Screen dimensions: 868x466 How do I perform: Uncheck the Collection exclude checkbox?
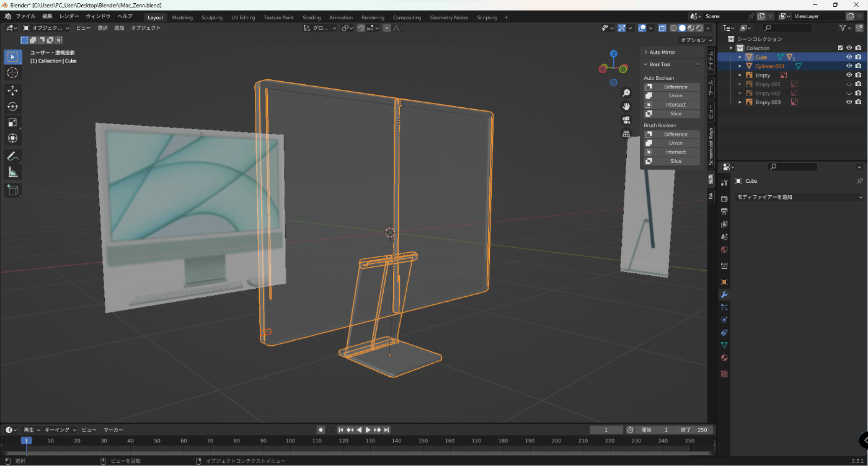pyautogui.click(x=840, y=48)
